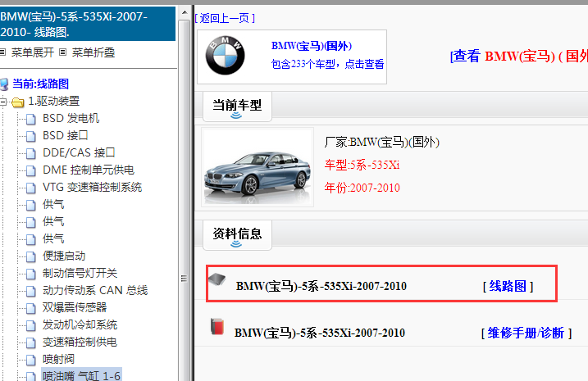The image size is (588, 381).
Task: Click the page icon beside 喷射阀
Action: [x=31, y=360]
